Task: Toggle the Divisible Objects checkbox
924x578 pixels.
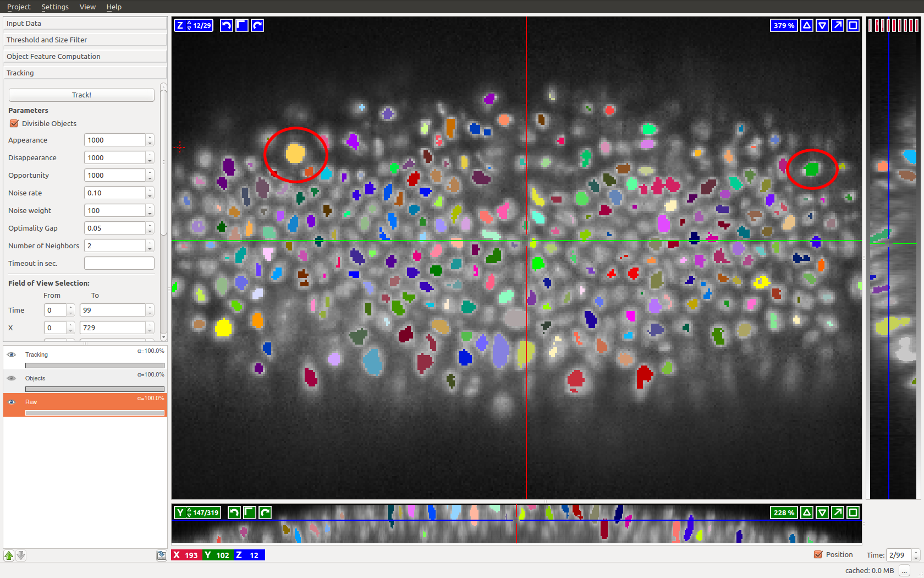Action: (x=14, y=123)
